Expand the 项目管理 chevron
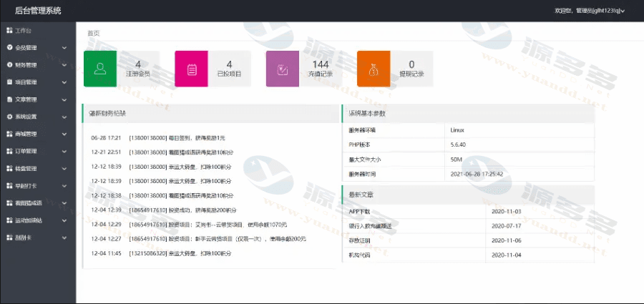The width and height of the screenshot is (644, 304). [64, 82]
